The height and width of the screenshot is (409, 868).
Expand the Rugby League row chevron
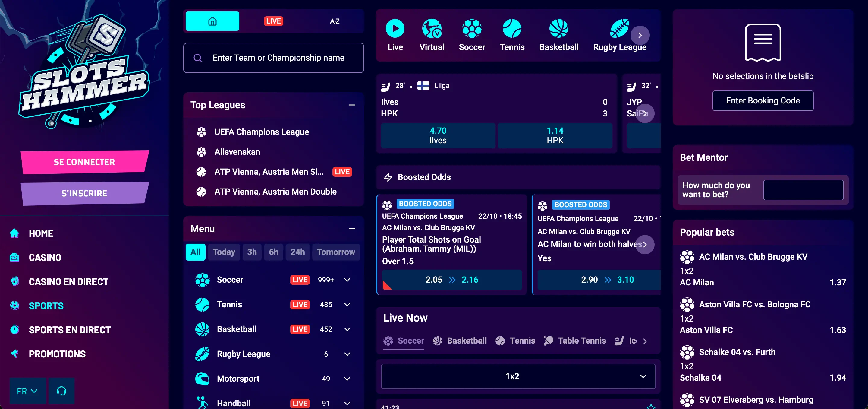pos(347,354)
